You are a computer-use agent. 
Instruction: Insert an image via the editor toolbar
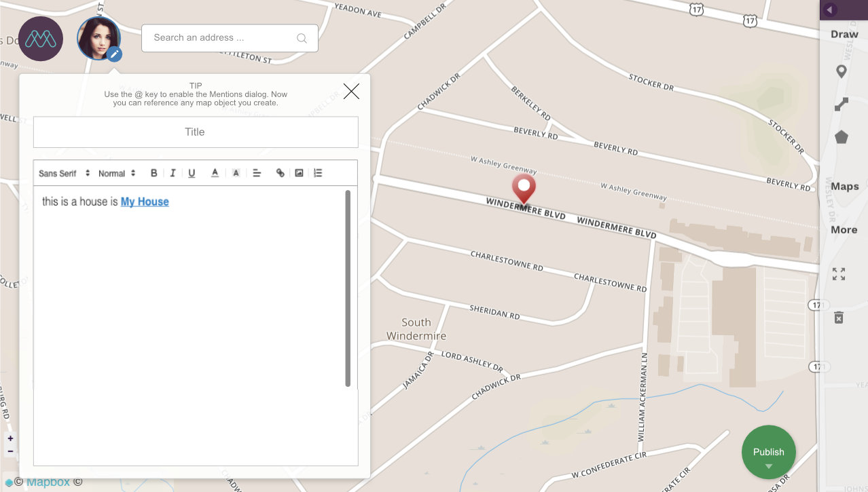pyautogui.click(x=299, y=173)
